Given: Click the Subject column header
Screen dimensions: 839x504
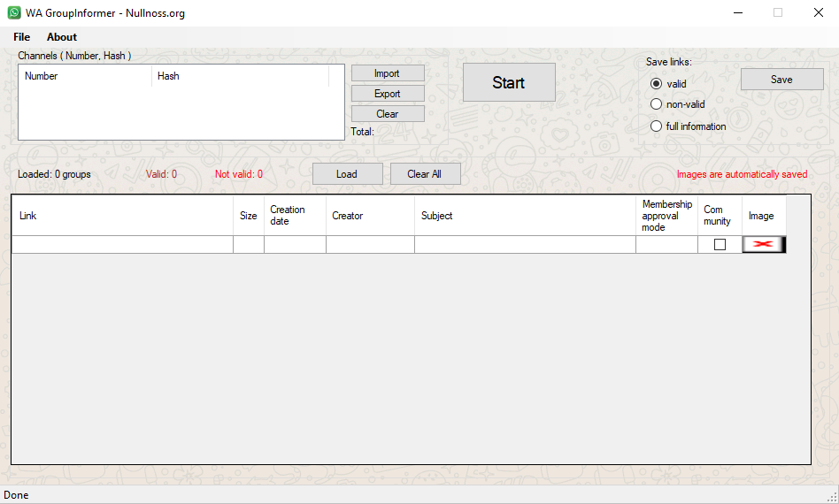Looking at the screenshot, I should pos(525,216).
